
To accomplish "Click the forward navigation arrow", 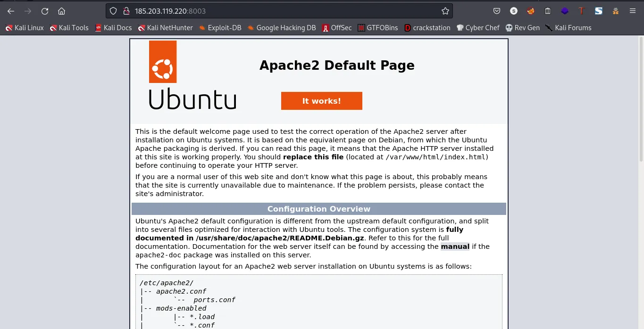I will coord(28,11).
